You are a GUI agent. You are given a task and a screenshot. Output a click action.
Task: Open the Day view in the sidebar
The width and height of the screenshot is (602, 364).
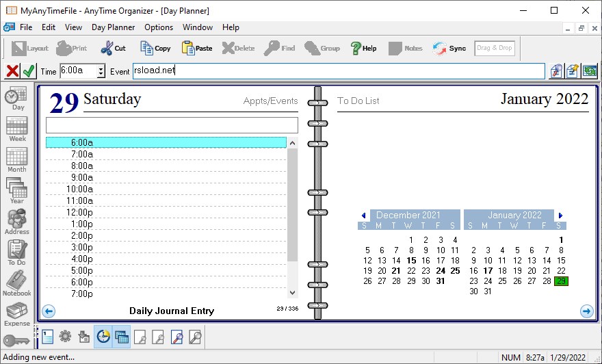(x=17, y=99)
